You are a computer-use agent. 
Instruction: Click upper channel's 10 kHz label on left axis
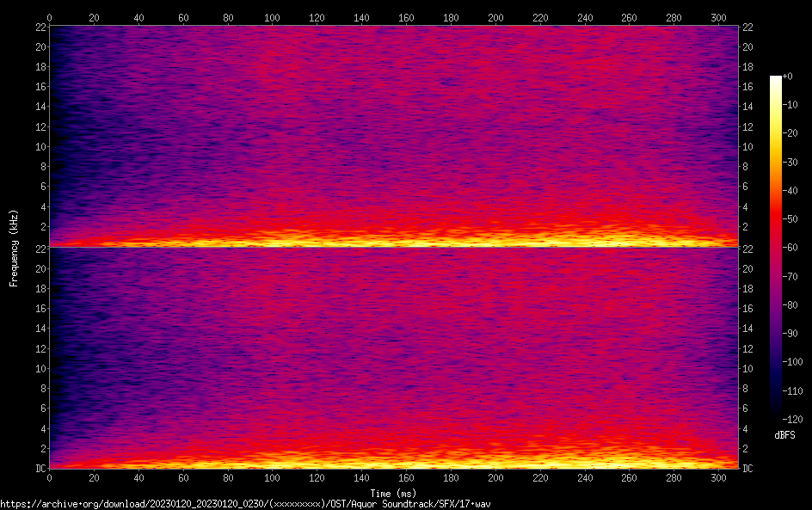[x=40, y=146]
